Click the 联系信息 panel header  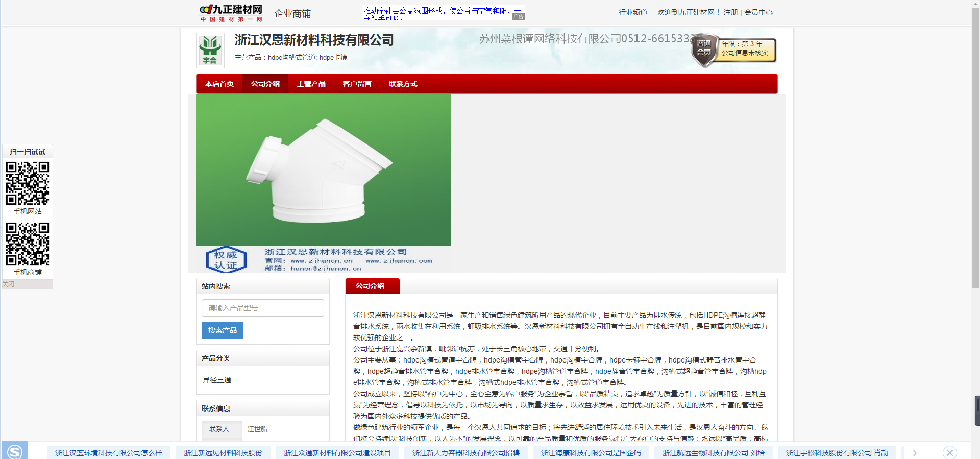coord(263,408)
